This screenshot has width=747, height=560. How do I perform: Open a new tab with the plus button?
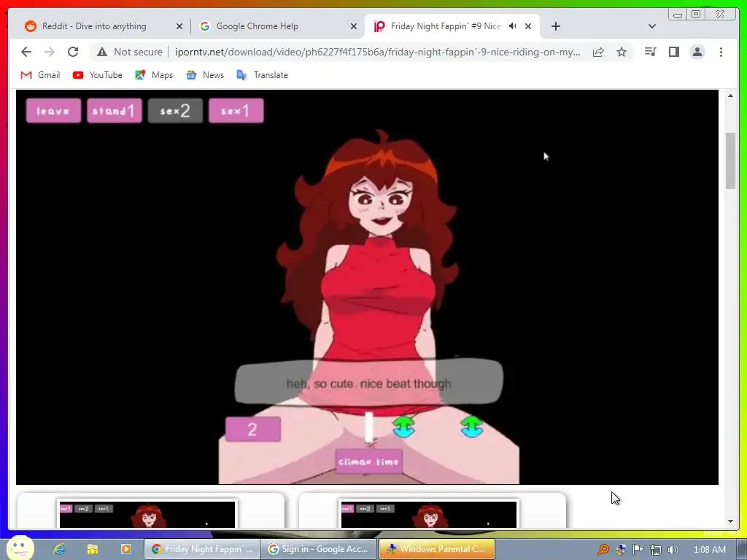coord(555,26)
